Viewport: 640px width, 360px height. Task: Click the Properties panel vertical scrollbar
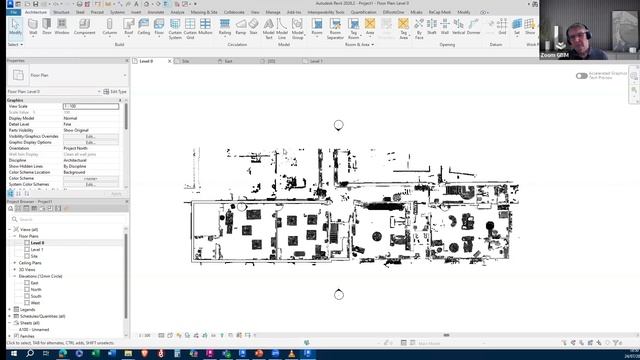pyautogui.click(x=126, y=116)
